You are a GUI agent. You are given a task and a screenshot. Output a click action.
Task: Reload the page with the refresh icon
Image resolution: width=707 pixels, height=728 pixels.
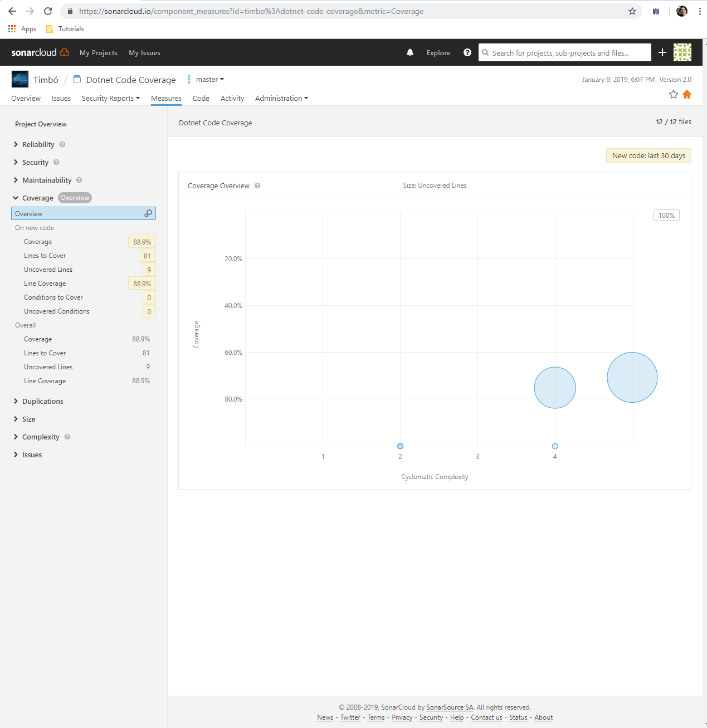tap(48, 11)
